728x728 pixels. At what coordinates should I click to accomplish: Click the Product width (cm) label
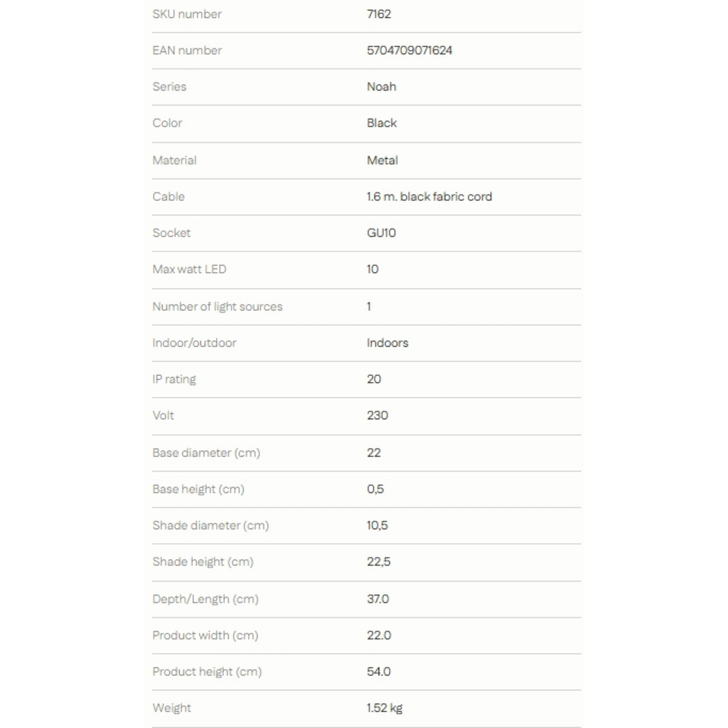[x=205, y=635]
